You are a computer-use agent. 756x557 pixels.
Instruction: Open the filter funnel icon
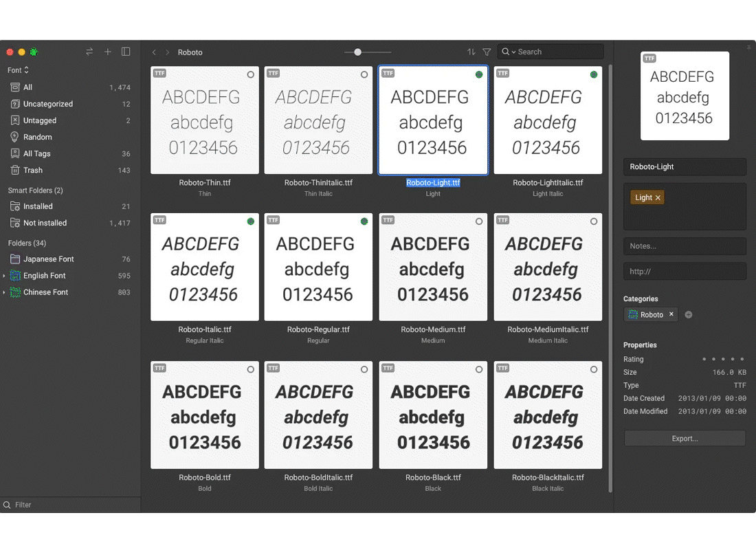click(x=487, y=52)
